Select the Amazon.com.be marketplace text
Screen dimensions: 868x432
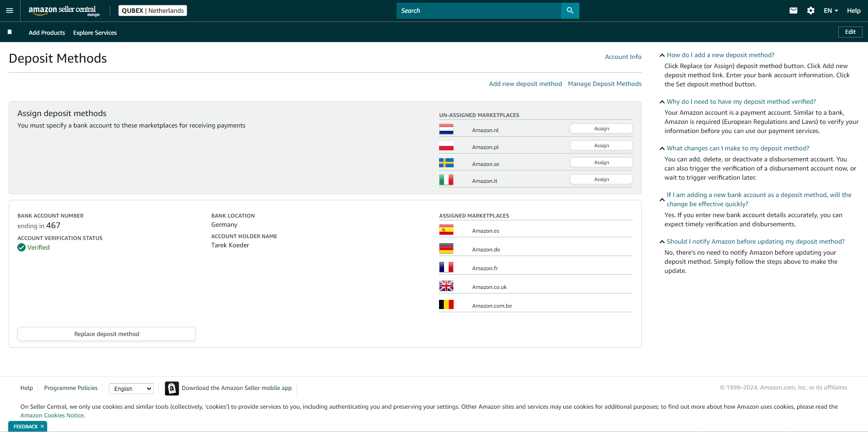[x=492, y=306]
